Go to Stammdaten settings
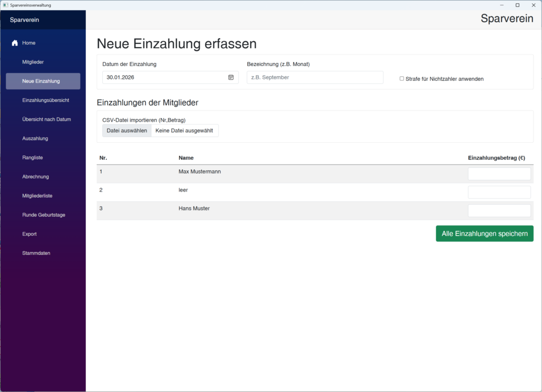542x392 pixels. click(36, 253)
